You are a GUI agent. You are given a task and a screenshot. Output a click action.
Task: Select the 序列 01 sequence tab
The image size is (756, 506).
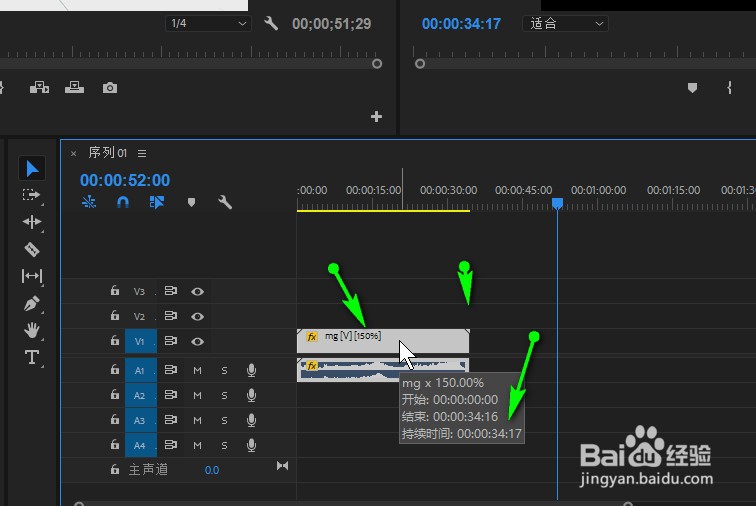[108, 153]
